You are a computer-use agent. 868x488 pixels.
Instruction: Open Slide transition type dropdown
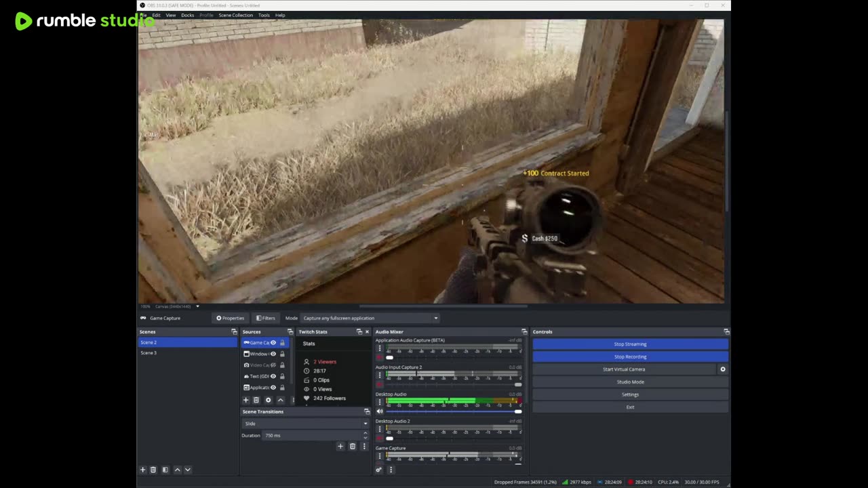[305, 424]
